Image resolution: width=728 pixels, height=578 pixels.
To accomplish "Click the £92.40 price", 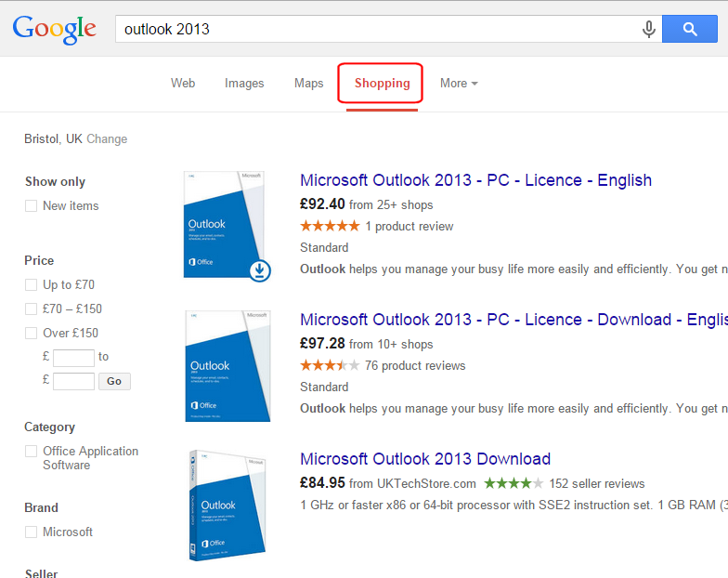I will (x=322, y=204).
